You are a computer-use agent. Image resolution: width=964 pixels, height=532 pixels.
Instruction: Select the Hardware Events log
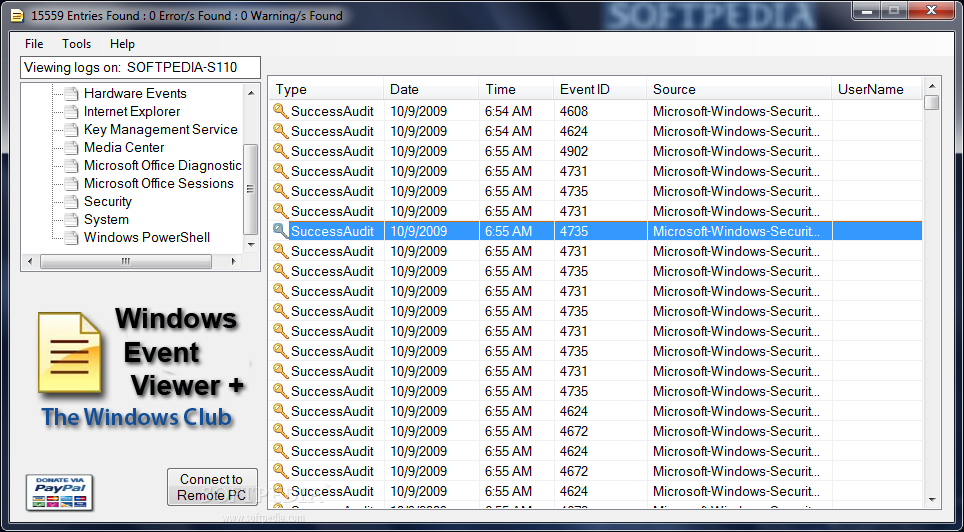click(x=135, y=93)
